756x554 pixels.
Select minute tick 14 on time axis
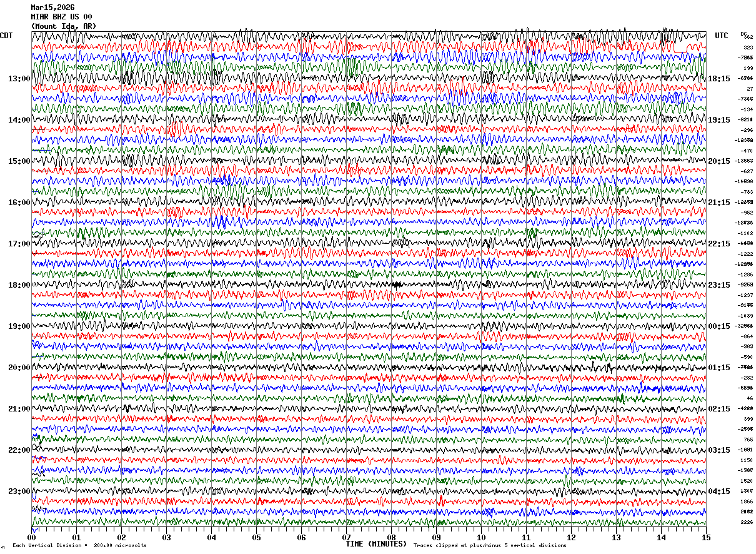(x=661, y=537)
